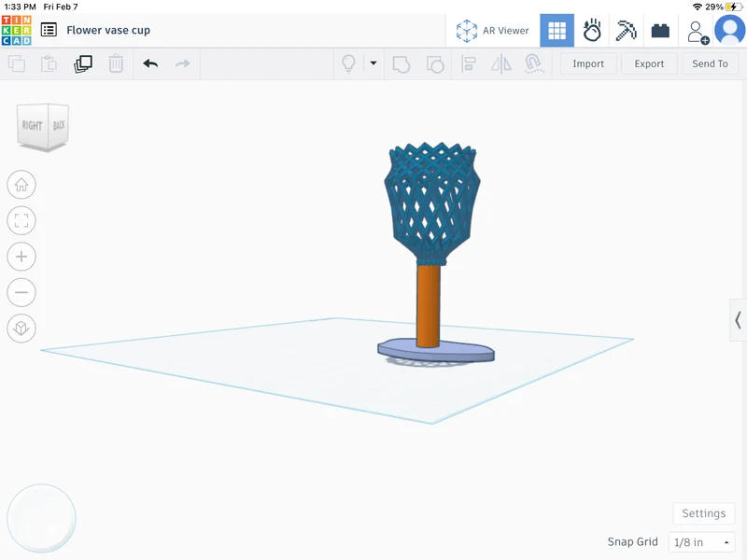Tap the 1:33 PM clock
747x560 pixels.
click(x=20, y=7)
